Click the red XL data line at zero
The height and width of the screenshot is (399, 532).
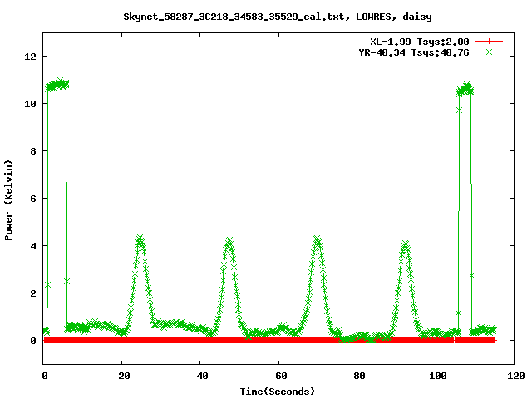click(269, 340)
